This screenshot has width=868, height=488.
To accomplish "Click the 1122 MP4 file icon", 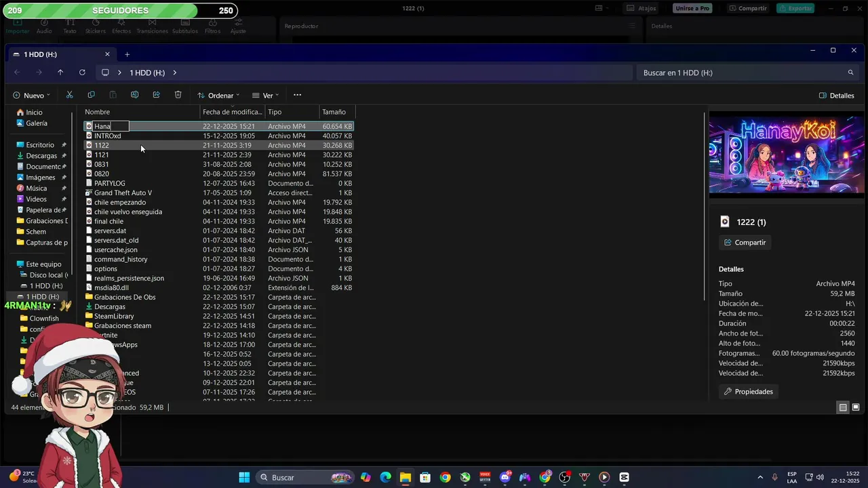I will tap(89, 145).
